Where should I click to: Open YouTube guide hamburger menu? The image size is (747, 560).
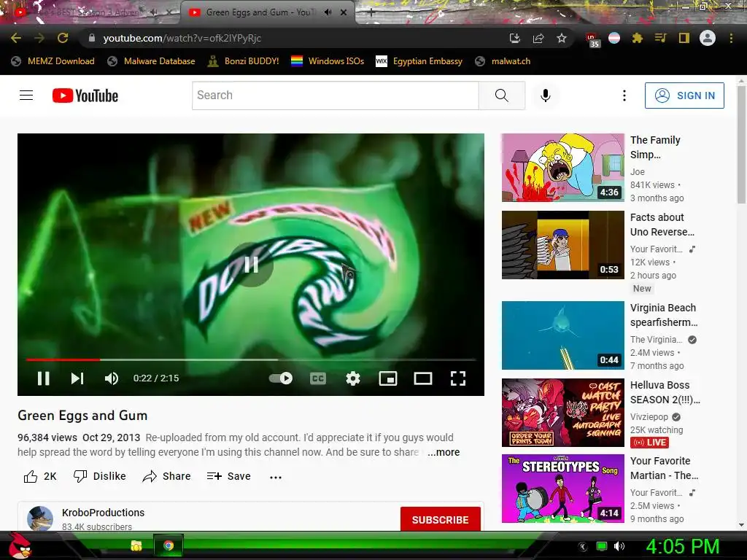(x=26, y=96)
